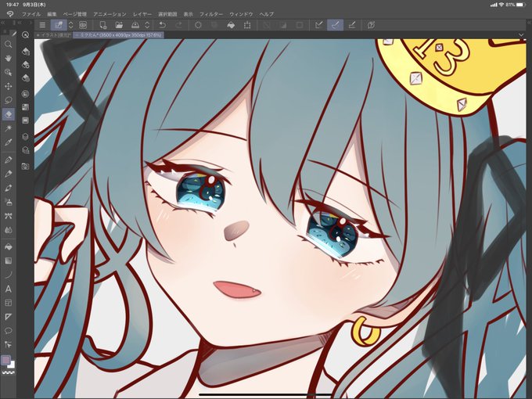Toggle the highlighted touch gesture button

(59, 25)
